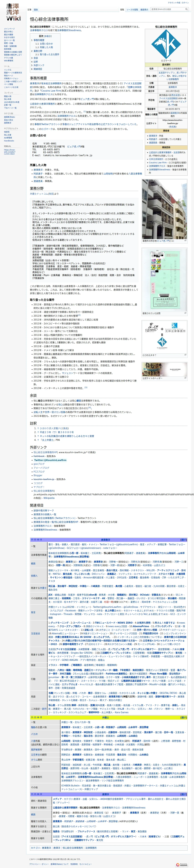The width and height of the screenshot is (194, 868).
Task: Open the FC2ブログ external link
Action: coord(39,471)
